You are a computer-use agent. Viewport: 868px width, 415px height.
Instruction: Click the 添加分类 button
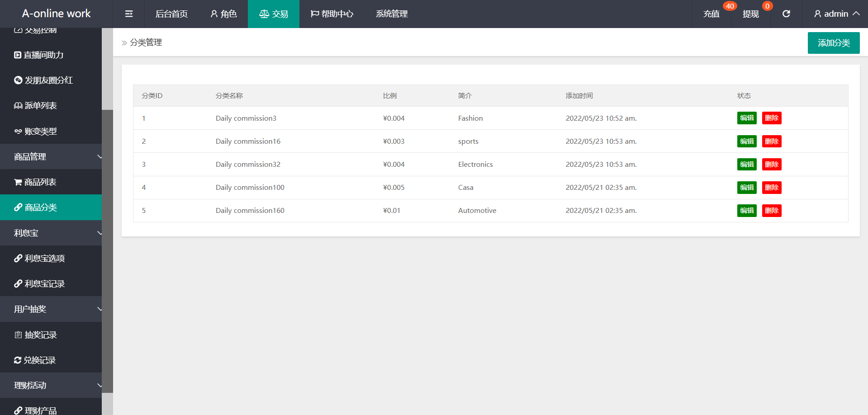[833, 43]
